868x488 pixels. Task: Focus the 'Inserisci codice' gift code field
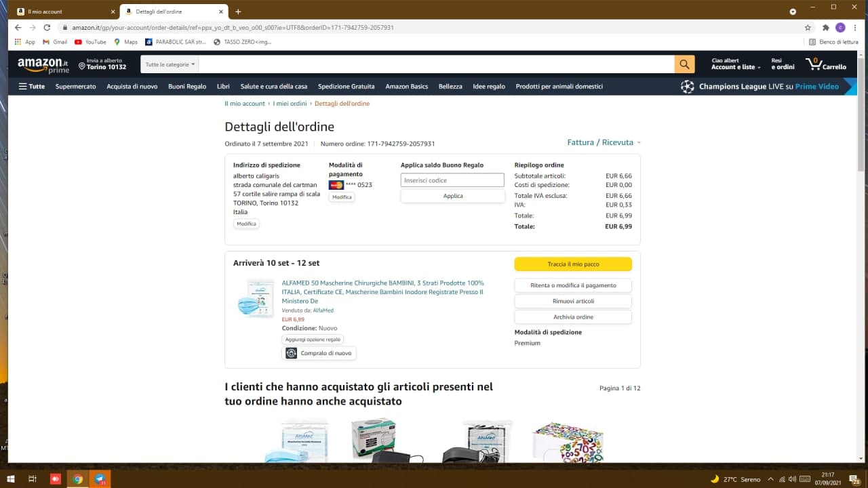pos(452,180)
